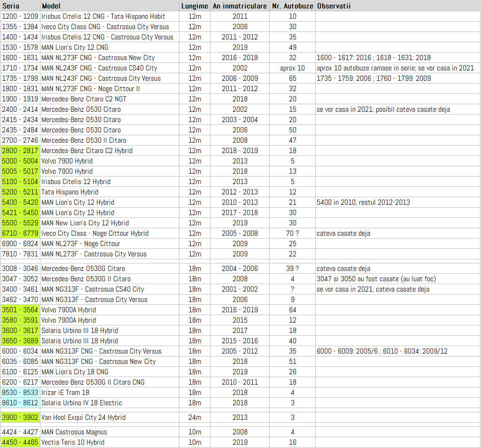Screen dimensions: 481x448
Task: Click the "39 ?" bus count cell
Action: (292, 269)
